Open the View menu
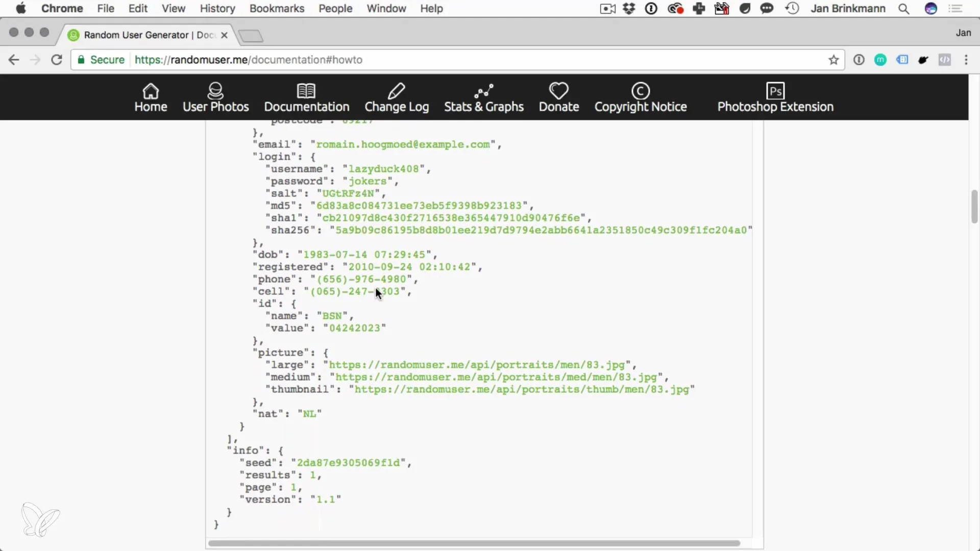Image resolution: width=980 pixels, height=551 pixels. [x=174, y=9]
